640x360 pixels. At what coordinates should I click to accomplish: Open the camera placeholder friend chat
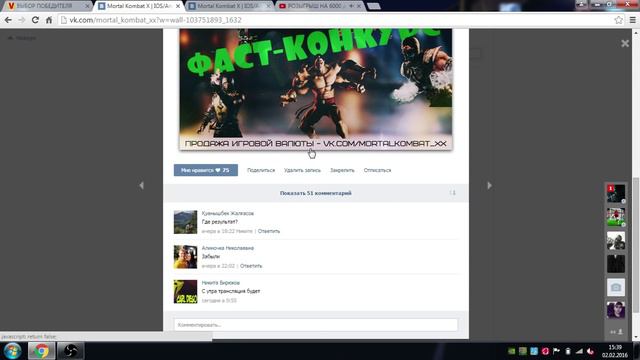(616, 287)
